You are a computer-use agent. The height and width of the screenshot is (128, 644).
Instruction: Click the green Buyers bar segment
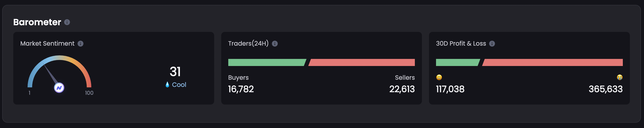coord(266,62)
